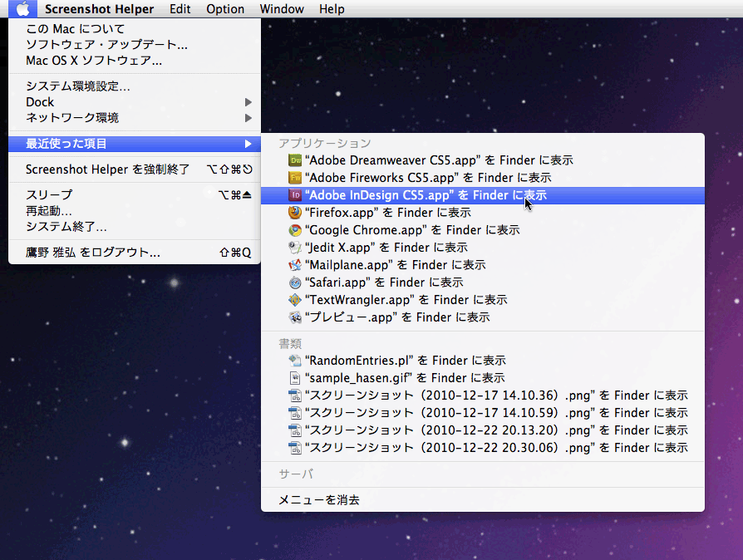The width and height of the screenshot is (743, 560).
Task: Expand the Dock submenu arrow
Action: pos(248,102)
